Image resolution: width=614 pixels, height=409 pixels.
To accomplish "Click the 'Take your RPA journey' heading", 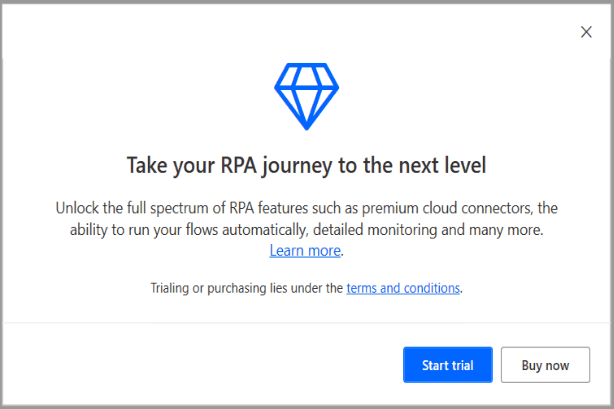I will pyautogui.click(x=307, y=165).
